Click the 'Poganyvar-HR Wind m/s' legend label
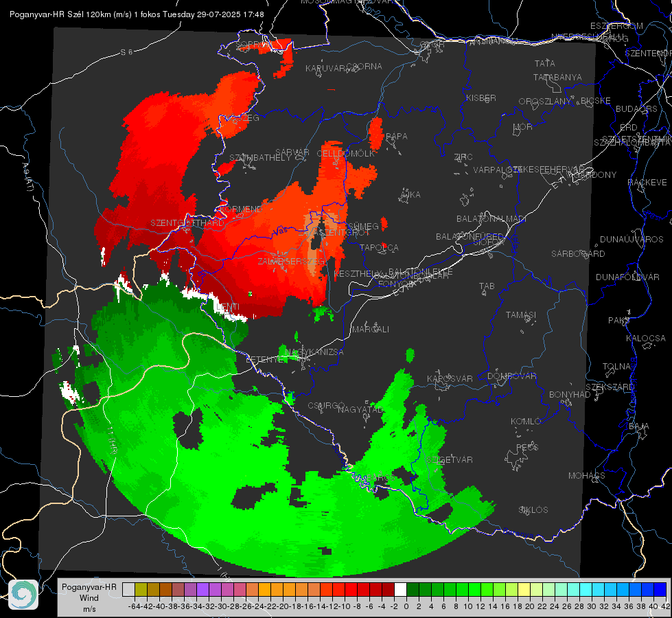The height and width of the screenshot is (618, 672). tap(89, 597)
